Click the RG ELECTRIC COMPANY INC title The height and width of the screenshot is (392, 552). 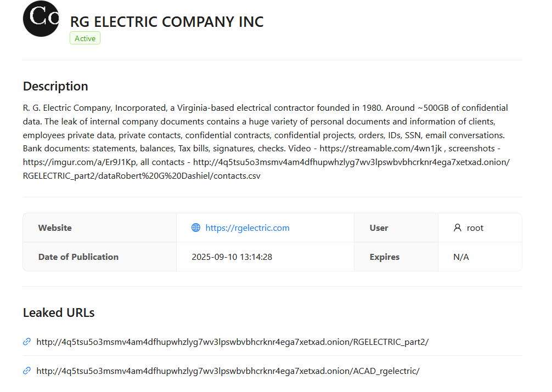tap(167, 22)
